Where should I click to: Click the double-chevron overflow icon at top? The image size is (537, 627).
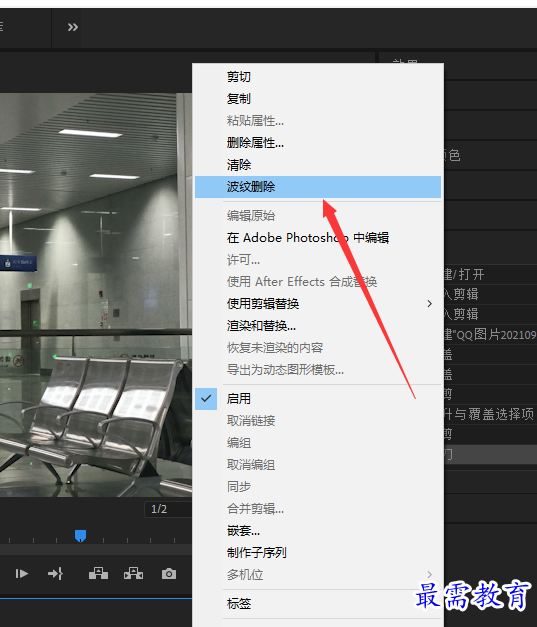point(73,27)
